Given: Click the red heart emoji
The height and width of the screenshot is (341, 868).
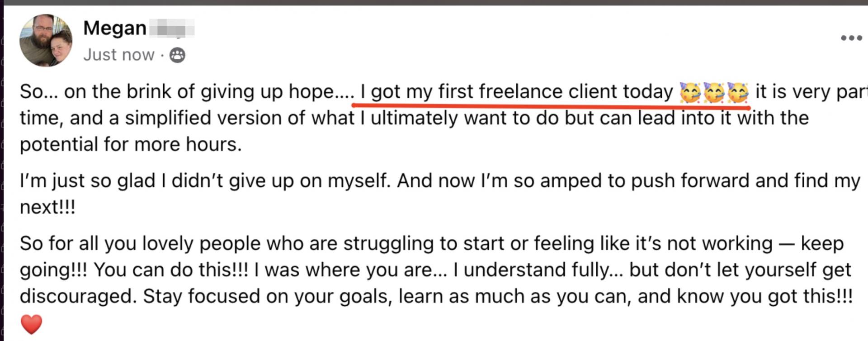Looking at the screenshot, I should click(31, 324).
